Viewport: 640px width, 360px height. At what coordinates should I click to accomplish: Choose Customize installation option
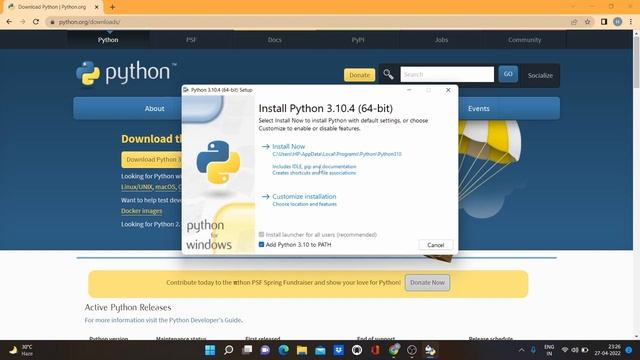304,196
